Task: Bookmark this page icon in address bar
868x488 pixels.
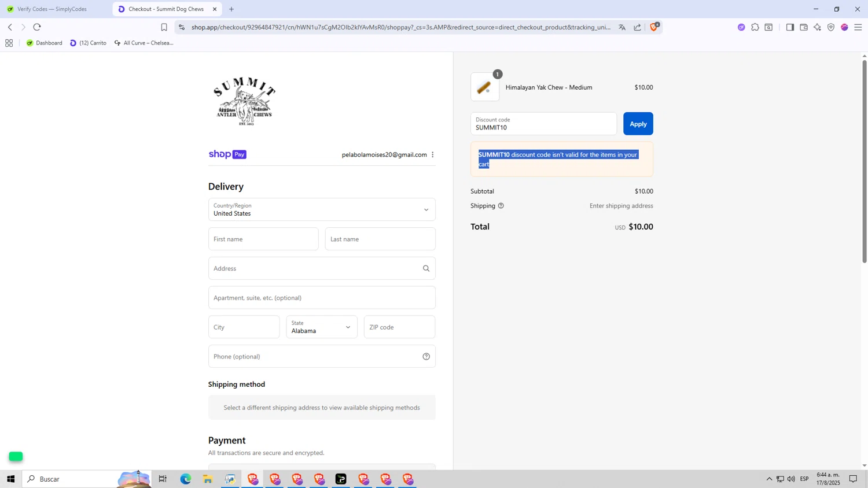Action: [164, 27]
